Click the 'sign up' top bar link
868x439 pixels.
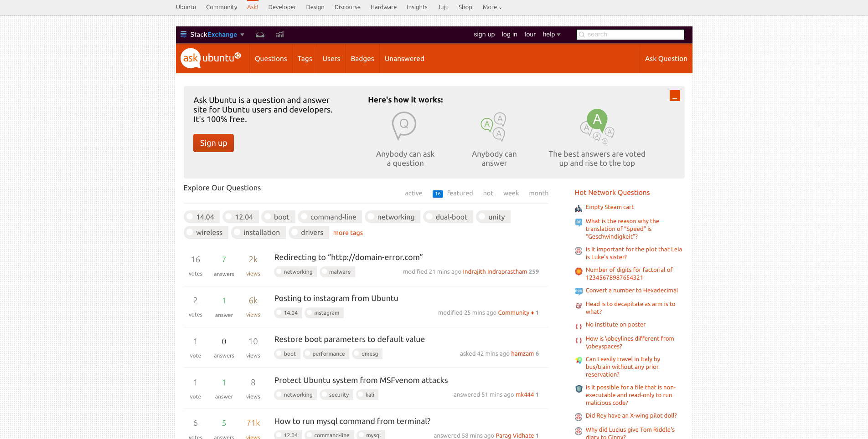click(x=484, y=35)
